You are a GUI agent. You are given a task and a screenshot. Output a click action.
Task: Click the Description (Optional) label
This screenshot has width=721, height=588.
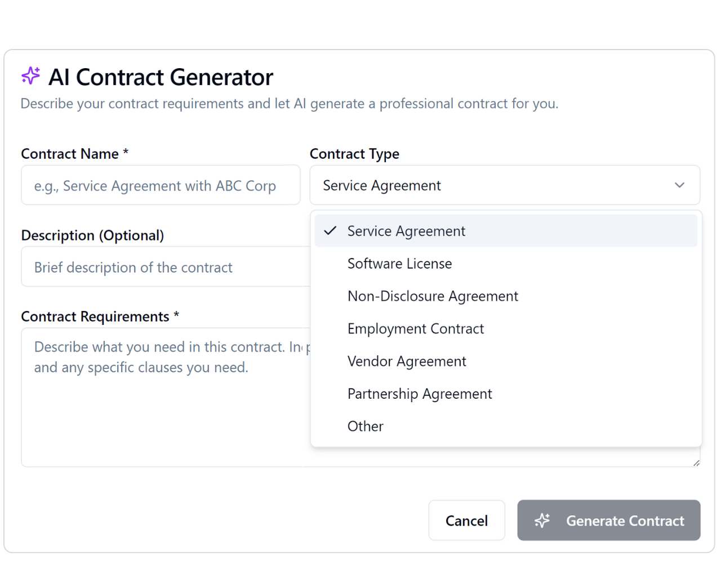point(92,235)
